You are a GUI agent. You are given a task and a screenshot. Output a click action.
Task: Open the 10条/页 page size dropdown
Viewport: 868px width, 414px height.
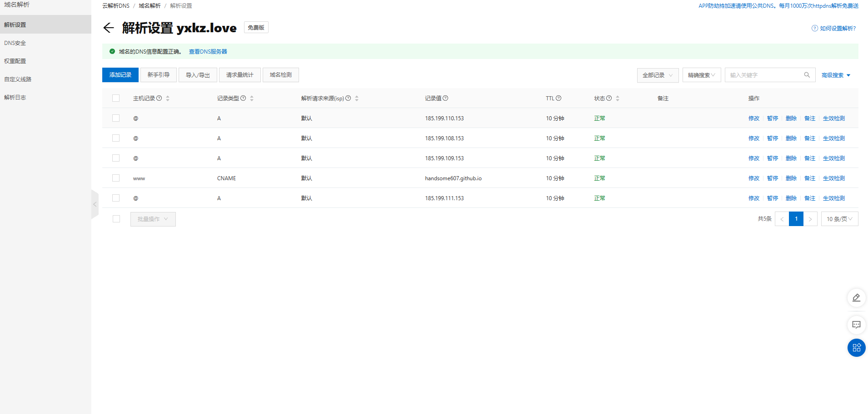839,218
